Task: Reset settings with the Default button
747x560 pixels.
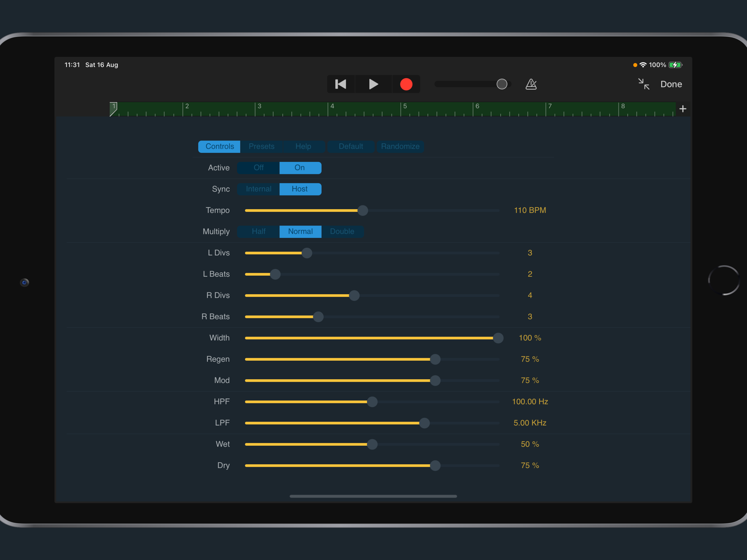Action: click(x=351, y=146)
